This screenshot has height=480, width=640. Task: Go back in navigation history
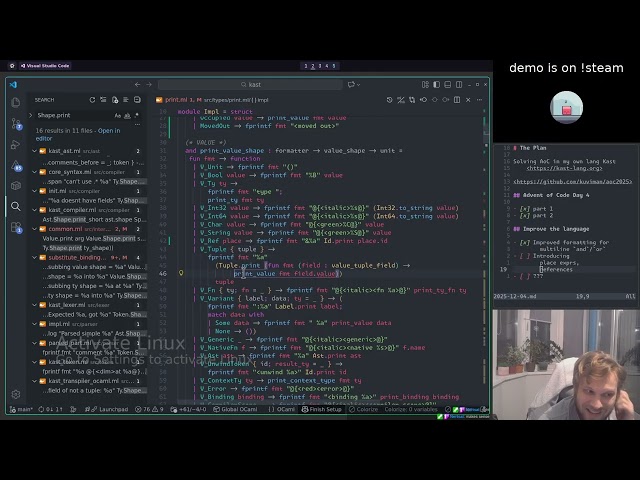(x=138, y=84)
